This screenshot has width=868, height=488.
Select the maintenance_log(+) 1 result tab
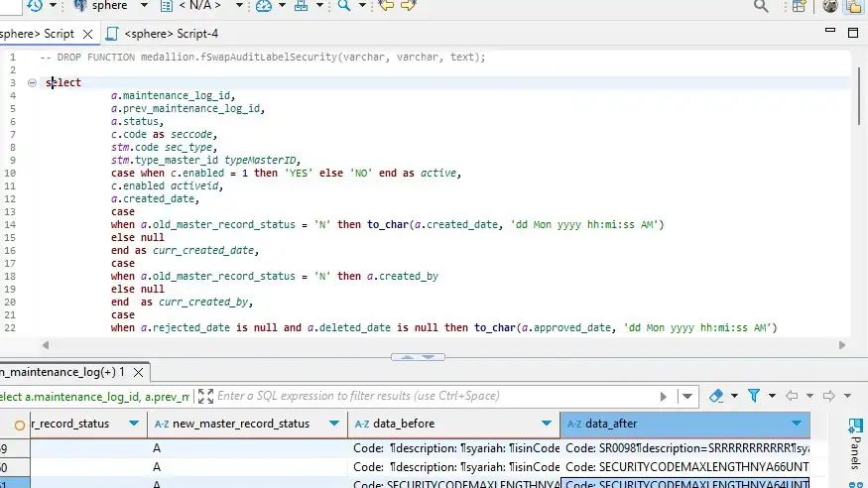(62, 372)
